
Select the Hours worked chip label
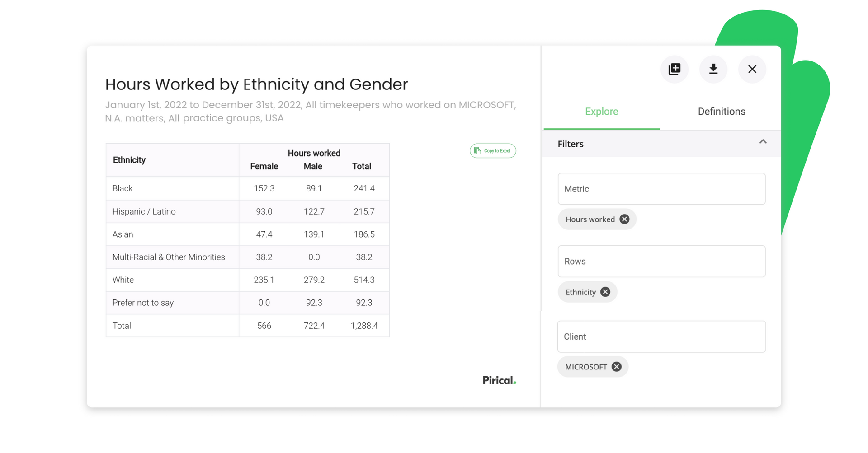[590, 219]
